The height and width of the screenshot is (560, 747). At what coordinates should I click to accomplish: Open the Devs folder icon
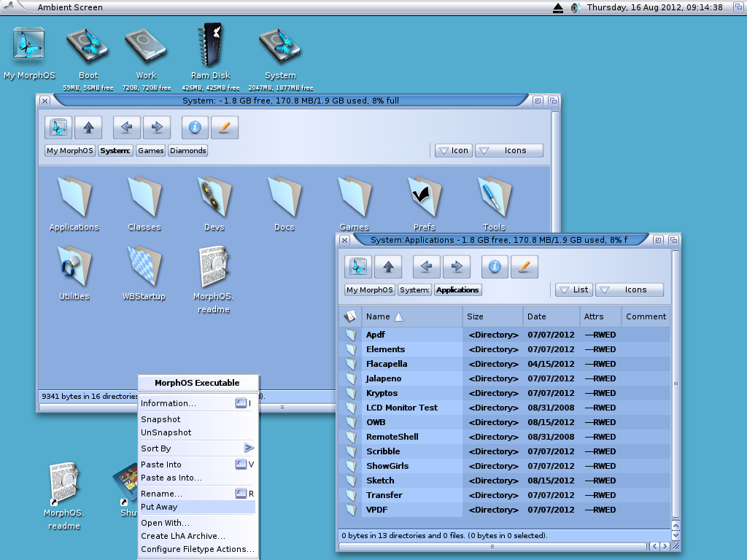click(x=214, y=196)
